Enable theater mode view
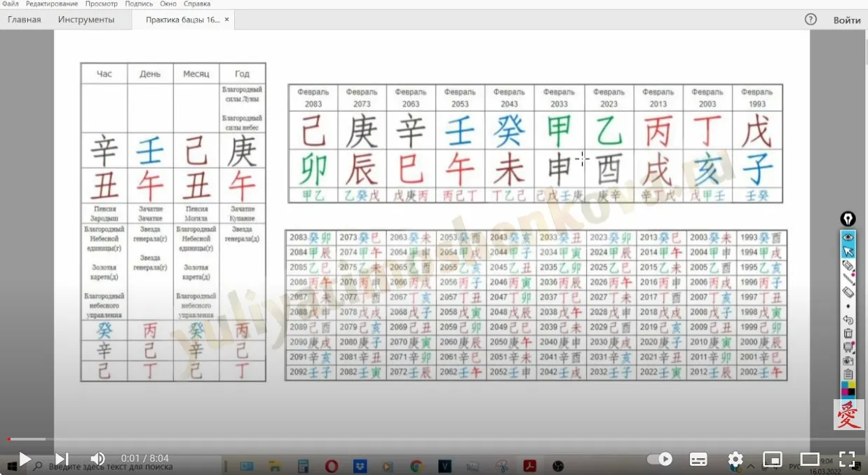 click(x=810, y=459)
